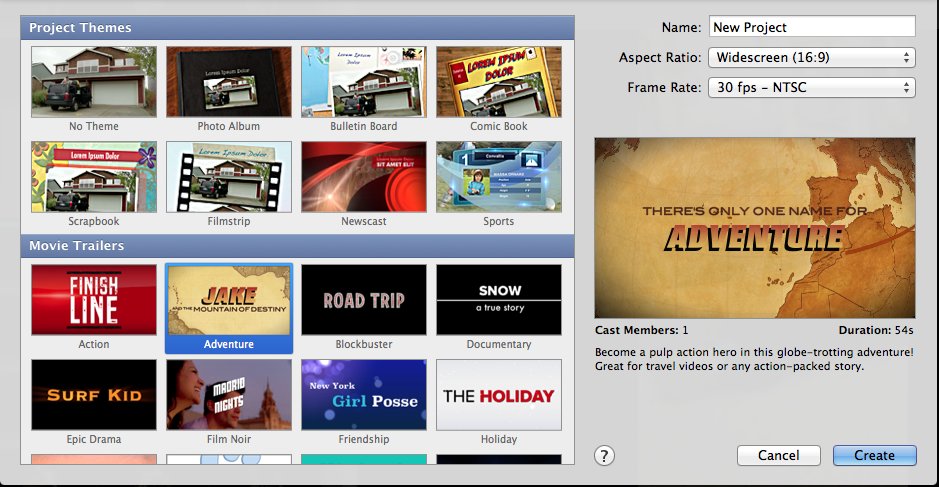Pick the Documentary Snow trailer thumbnail
The image size is (939, 487).
click(x=499, y=300)
